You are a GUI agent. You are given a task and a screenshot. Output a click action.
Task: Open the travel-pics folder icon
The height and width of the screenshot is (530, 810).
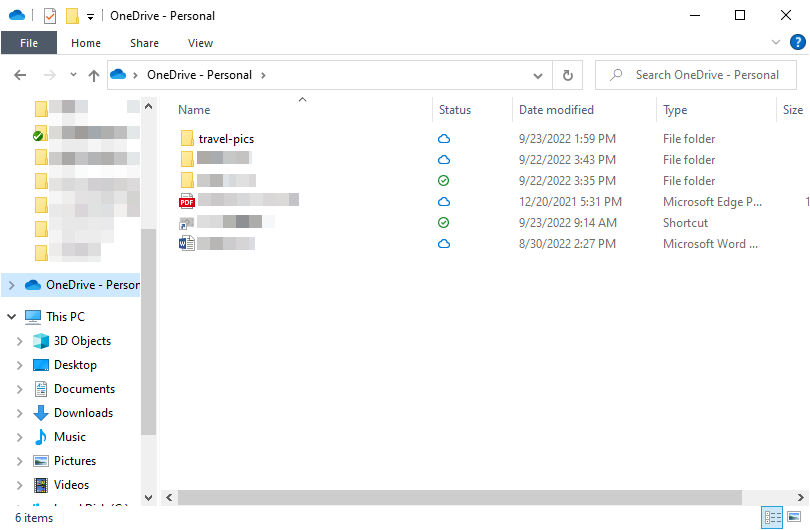[187, 139]
